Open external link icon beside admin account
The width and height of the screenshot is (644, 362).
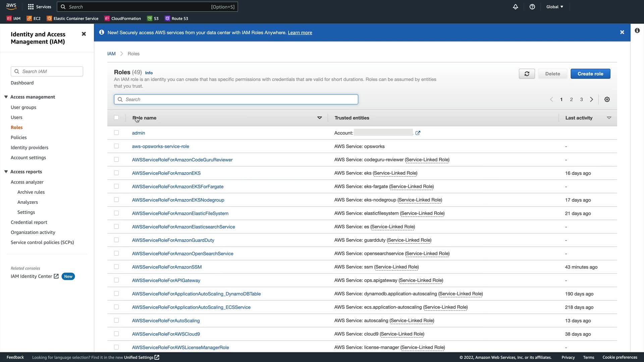point(418,133)
